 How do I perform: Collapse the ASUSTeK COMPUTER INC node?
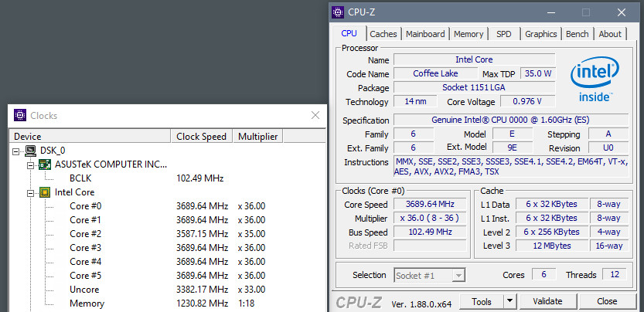coord(30,165)
